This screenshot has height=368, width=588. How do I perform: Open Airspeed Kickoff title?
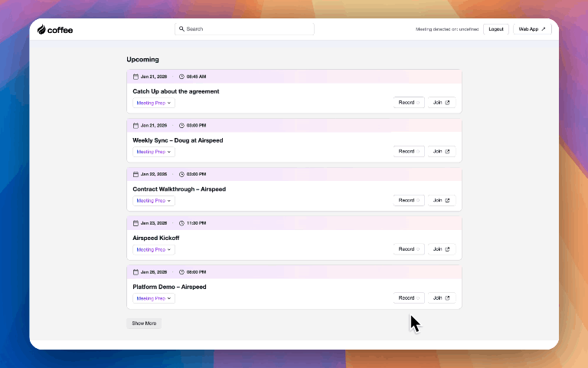click(156, 238)
